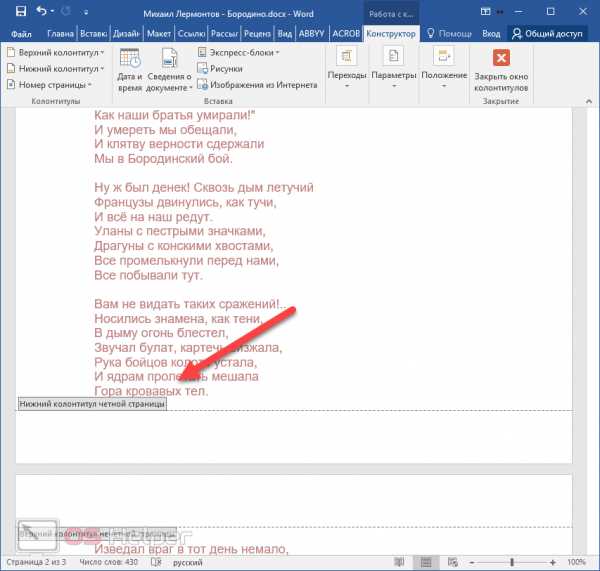600x571 pixels.
Task: Open the Положение group dropdown
Action: click(444, 68)
